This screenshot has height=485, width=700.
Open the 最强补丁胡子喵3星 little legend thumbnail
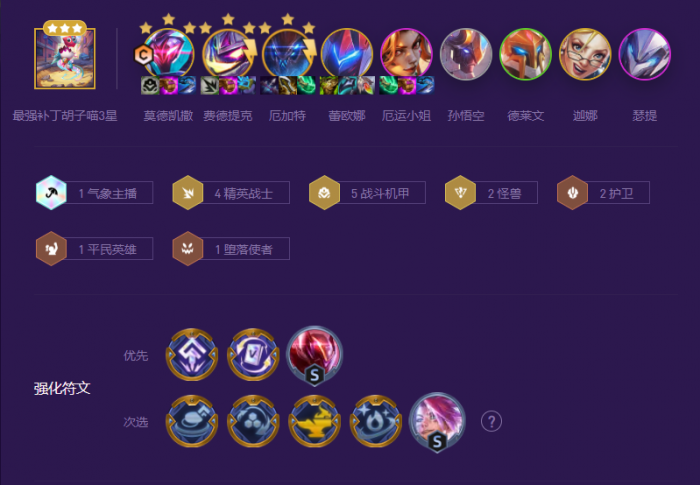(x=65, y=59)
